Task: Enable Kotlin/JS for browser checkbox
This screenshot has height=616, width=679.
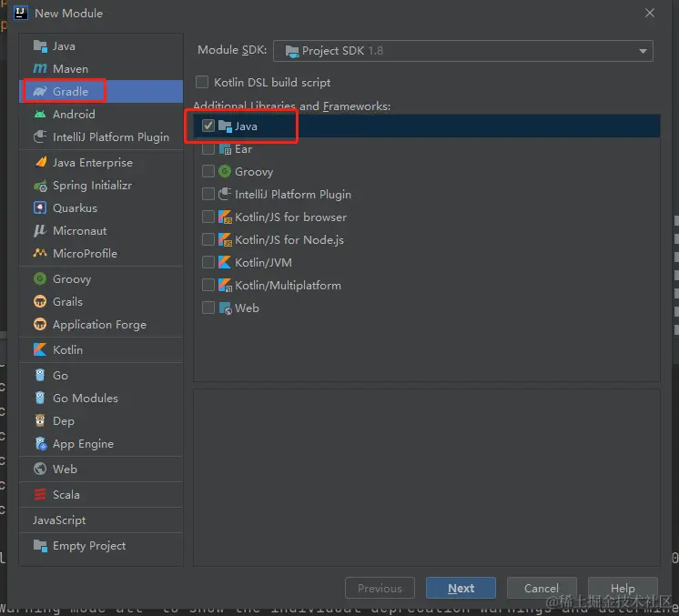Action: coord(208,217)
